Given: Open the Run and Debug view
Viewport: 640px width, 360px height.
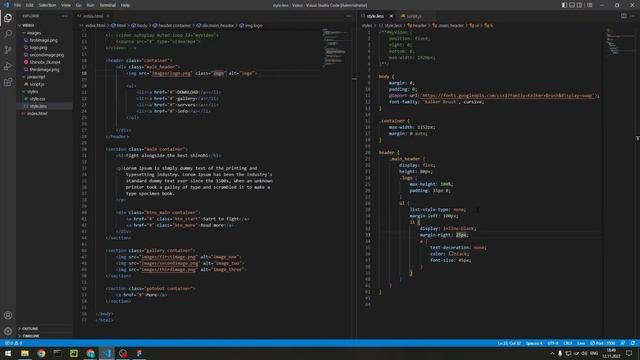Looking at the screenshot, I should coord(8,66).
